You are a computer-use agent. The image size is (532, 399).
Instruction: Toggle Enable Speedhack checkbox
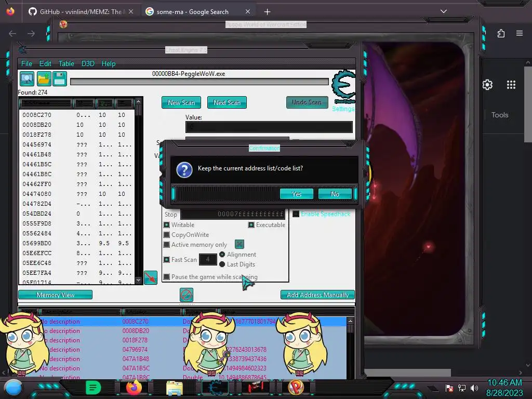pos(296,214)
